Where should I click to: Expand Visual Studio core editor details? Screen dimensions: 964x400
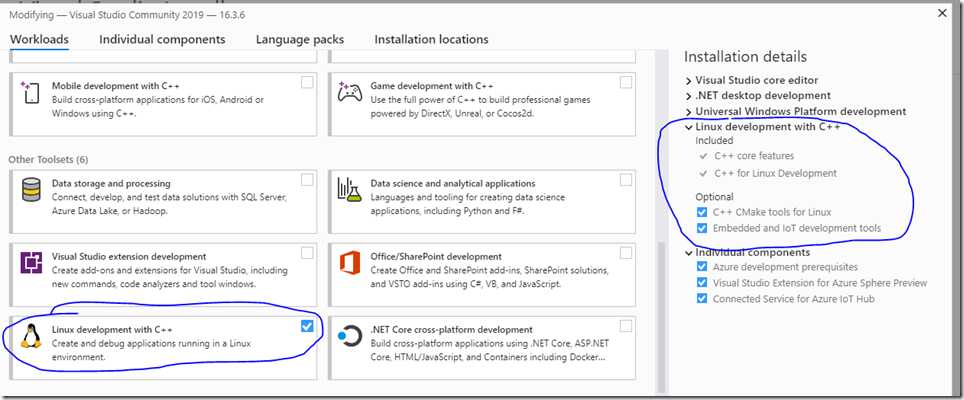tap(689, 80)
